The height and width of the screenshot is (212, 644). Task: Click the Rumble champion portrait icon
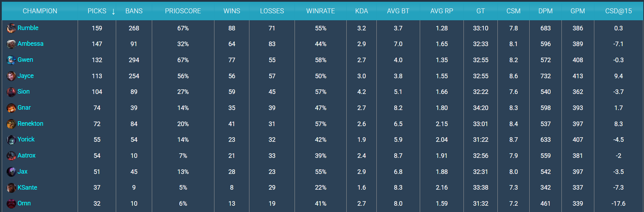pyautogui.click(x=11, y=28)
